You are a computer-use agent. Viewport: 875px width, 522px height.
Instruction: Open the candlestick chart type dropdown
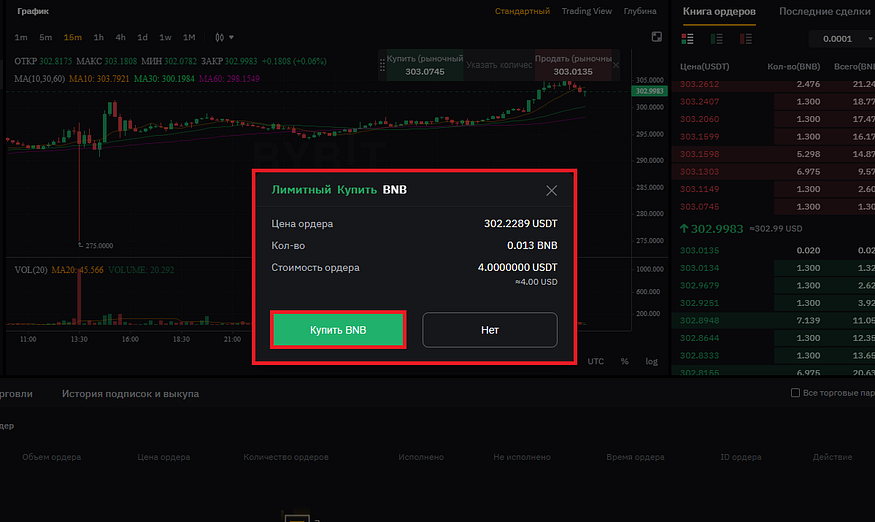click(224, 37)
